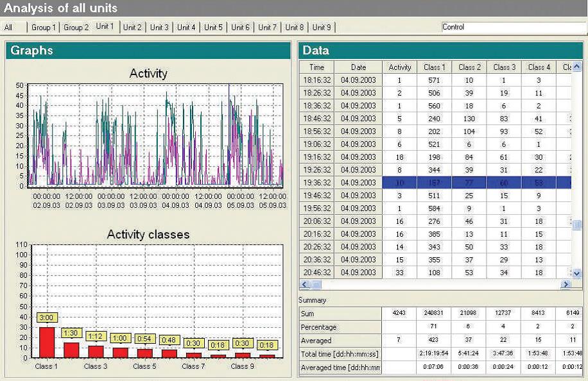Click the Class 2 value 130
The width and height of the screenshot is (588, 381).
(x=469, y=119)
